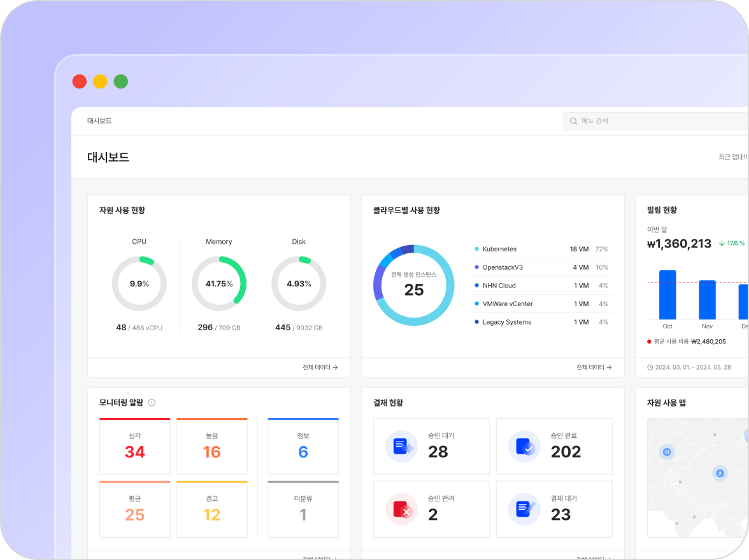Click map cluster marker labeled 11
Screen dimensions: 749x560
[x=667, y=452]
